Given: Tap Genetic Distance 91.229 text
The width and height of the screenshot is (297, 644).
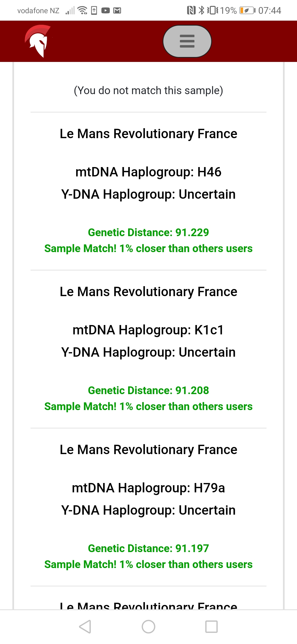Looking at the screenshot, I should pyautogui.click(x=148, y=233).
